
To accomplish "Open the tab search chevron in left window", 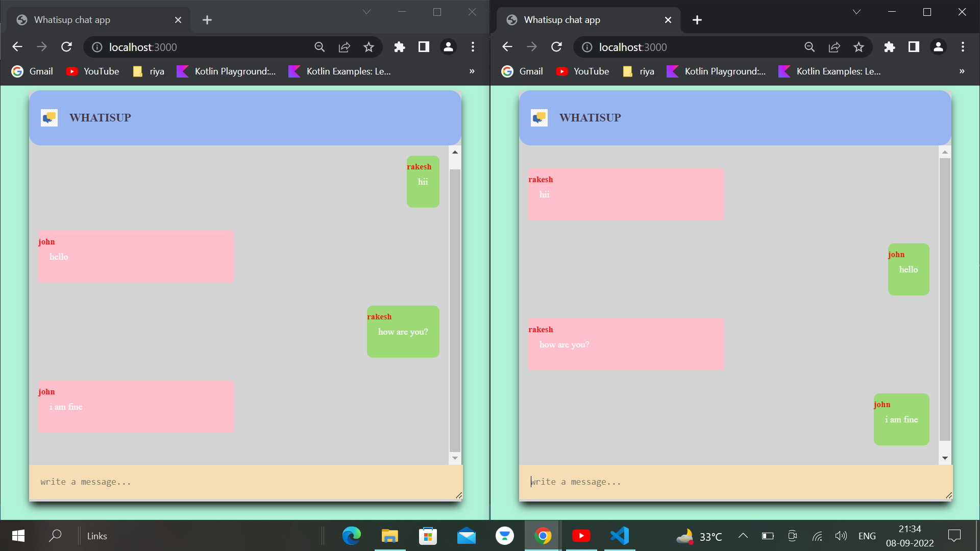I will 366,11.
